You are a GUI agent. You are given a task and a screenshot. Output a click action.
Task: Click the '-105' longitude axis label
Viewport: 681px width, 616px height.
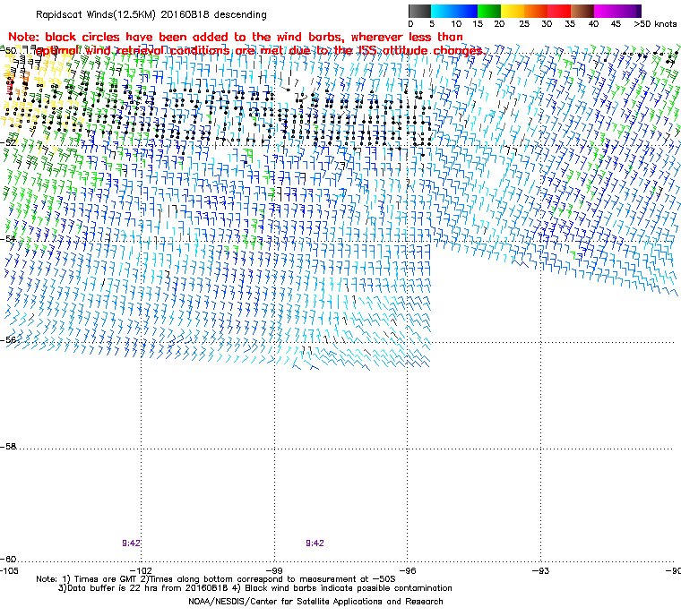pos(9,570)
